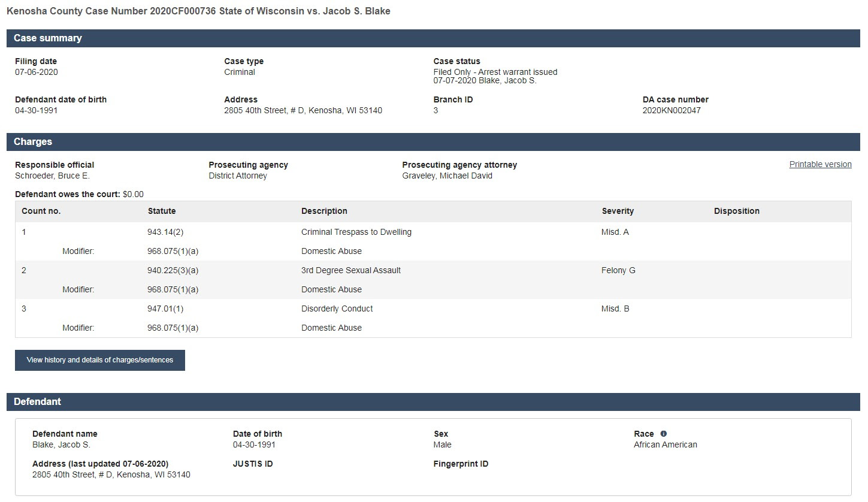Open the Printable version link
Viewport: 868px width, 502px height.
tap(820, 165)
